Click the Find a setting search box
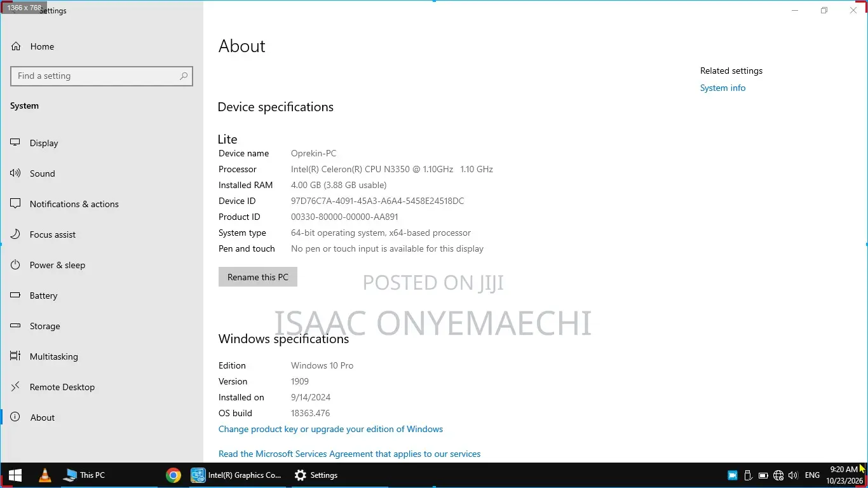The width and height of the screenshot is (868, 488). click(102, 76)
